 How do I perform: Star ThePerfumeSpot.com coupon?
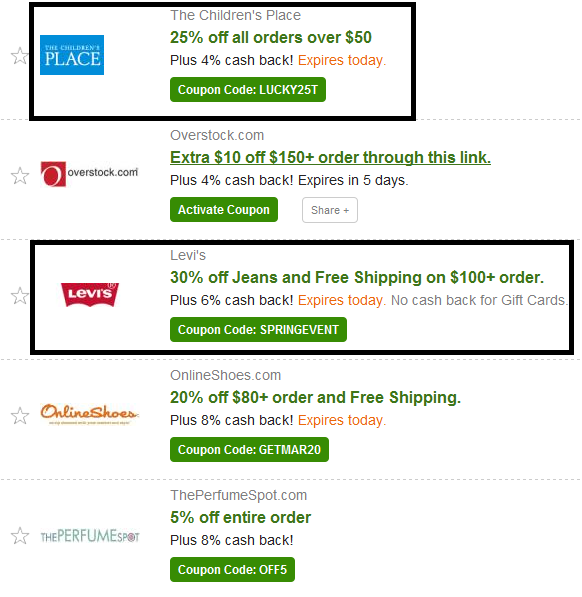pos(19,536)
